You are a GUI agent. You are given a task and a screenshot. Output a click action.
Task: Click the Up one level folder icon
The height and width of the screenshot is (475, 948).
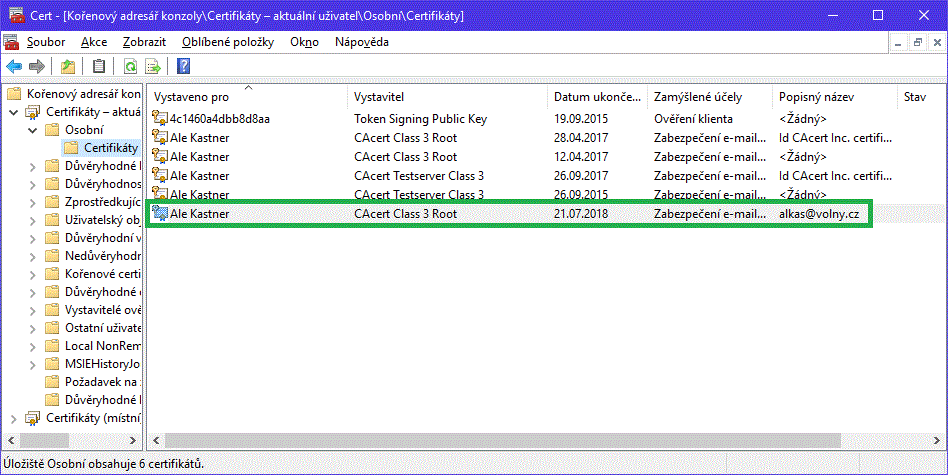coord(67,67)
